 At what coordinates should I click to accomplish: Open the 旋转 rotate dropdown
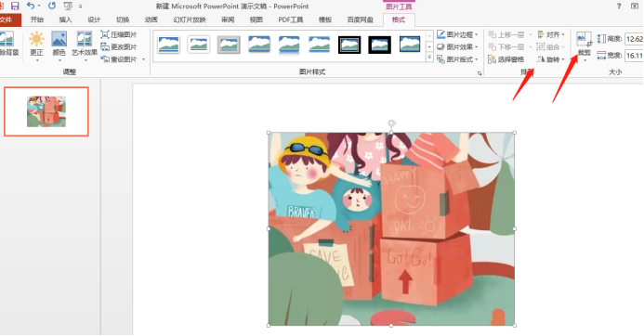pos(551,59)
